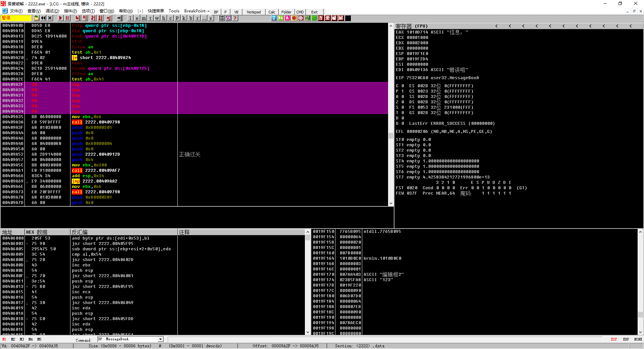Viewport: 644px width, 349px height.
Task: Click the green up-down arrows plugin icon
Action: point(281,18)
